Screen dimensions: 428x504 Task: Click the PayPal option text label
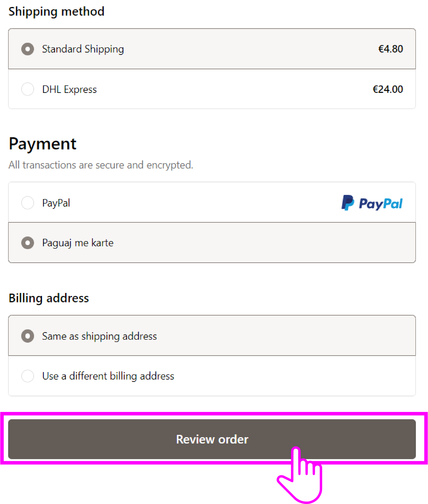[56, 203]
